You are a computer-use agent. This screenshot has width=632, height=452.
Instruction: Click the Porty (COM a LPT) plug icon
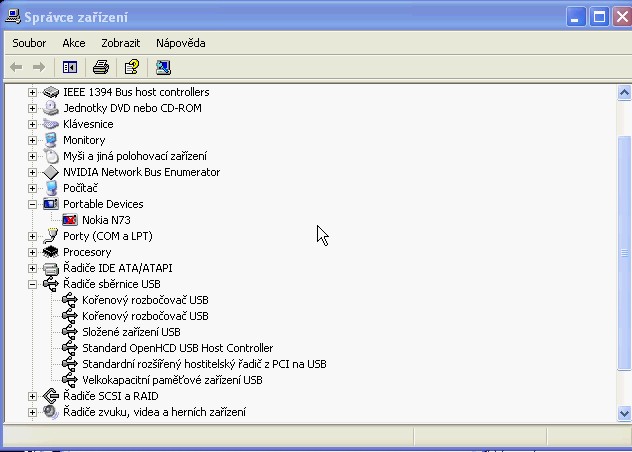pos(51,236)
